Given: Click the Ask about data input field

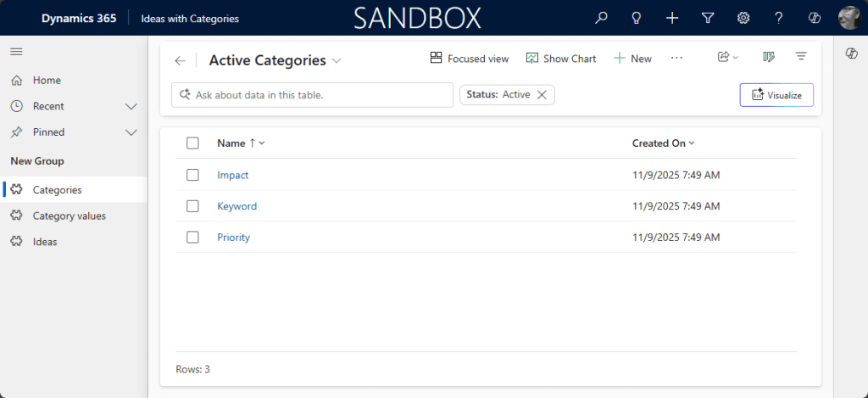Looking at the screenshot, I should pyautogui.click(x=314, y=95).
